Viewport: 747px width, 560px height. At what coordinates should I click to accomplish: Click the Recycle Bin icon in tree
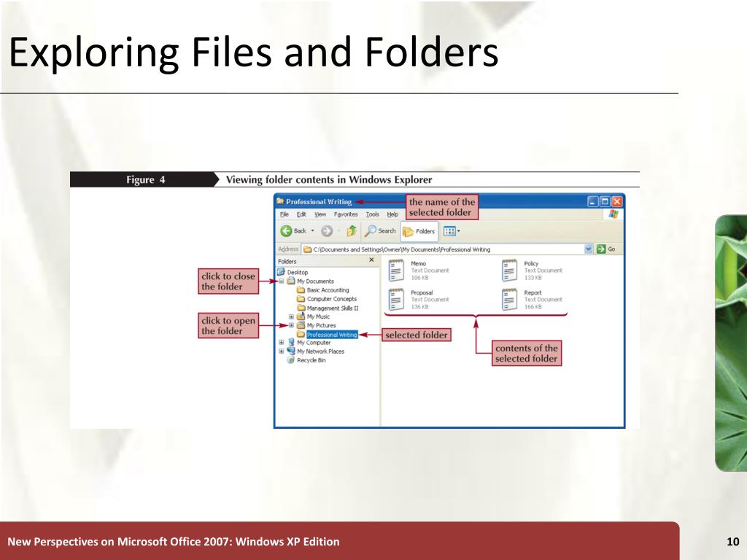(290, 360)
